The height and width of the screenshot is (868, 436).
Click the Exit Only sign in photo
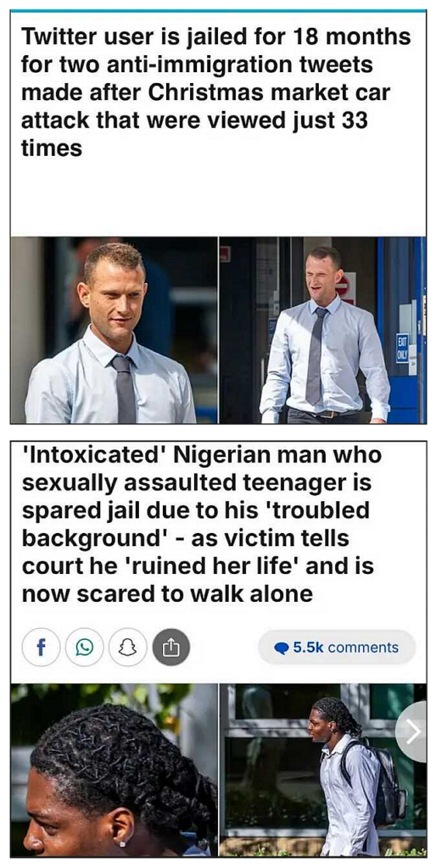402,350
